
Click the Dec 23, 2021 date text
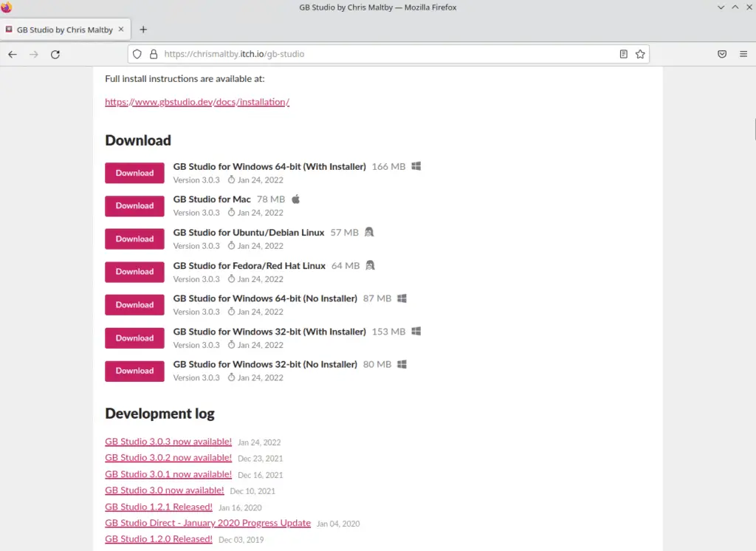(261, 459)
